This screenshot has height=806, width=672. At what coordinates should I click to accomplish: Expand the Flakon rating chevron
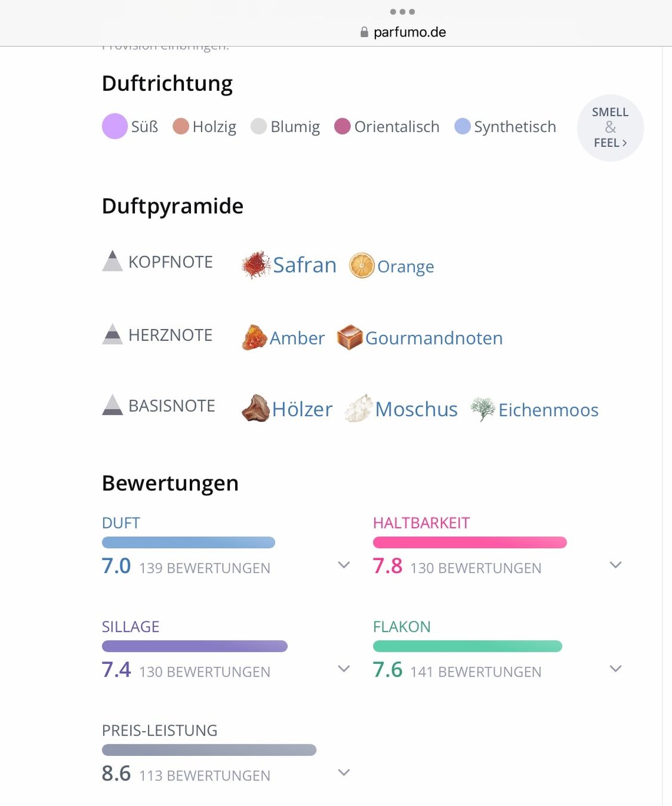pyautogui.click(x=615, y=669)
